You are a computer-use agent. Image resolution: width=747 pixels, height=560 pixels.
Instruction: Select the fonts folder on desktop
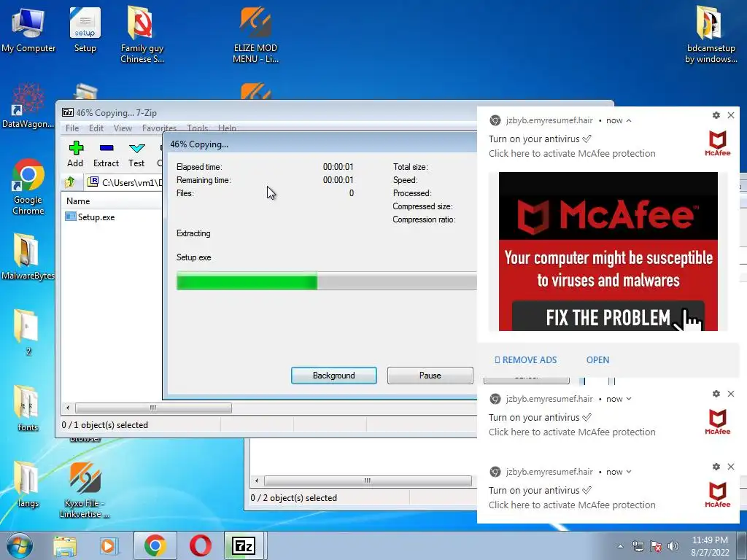click(x=28, y=408)
